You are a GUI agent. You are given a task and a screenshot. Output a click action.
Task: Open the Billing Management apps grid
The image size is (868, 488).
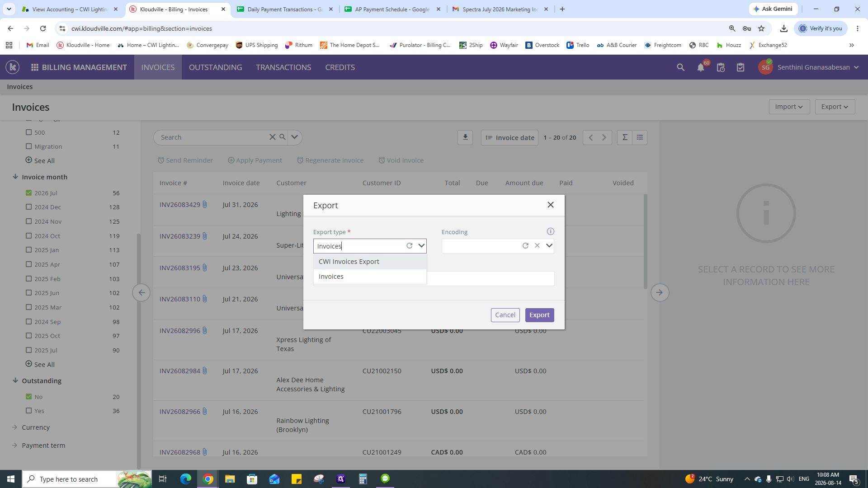pyautogui.click(x=34, y=67)
